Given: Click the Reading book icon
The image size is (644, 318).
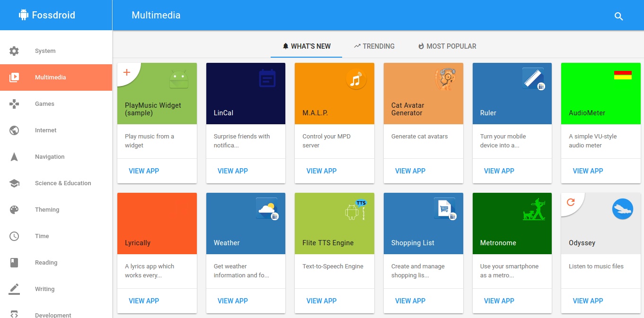Looking at the screenshot, I should pyautogui.click(x=14, y=263).
